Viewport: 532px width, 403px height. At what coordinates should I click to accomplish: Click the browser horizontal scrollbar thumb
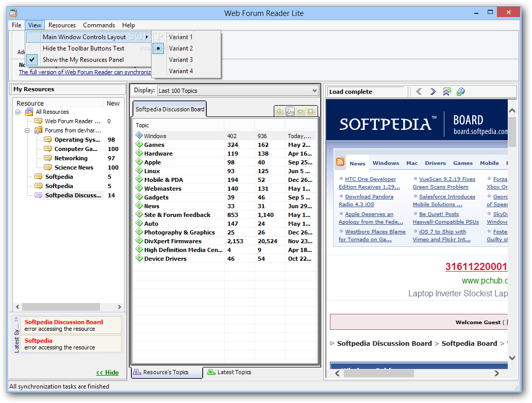click(379, 373)
